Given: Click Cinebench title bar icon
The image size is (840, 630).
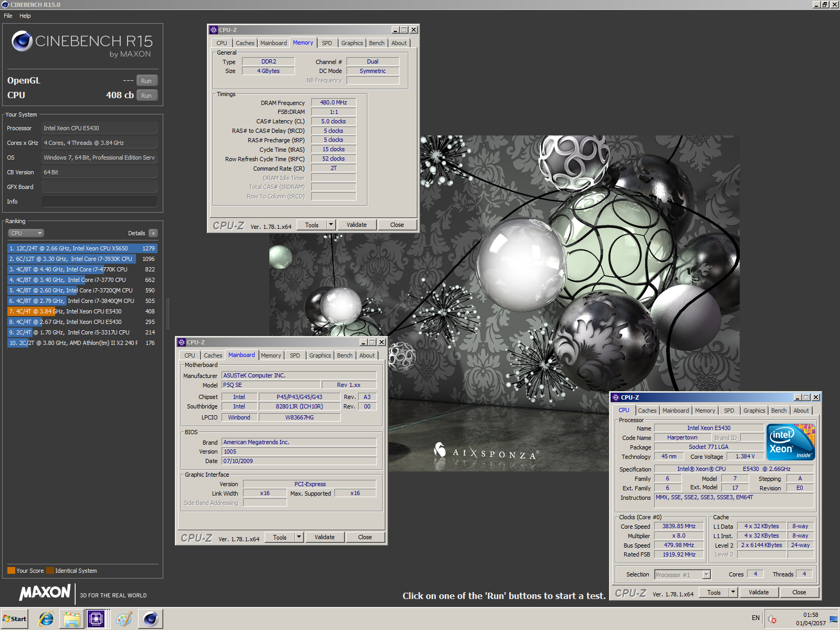Looking at the screenshot, I should pyautogui.click(x=5, y=5).
